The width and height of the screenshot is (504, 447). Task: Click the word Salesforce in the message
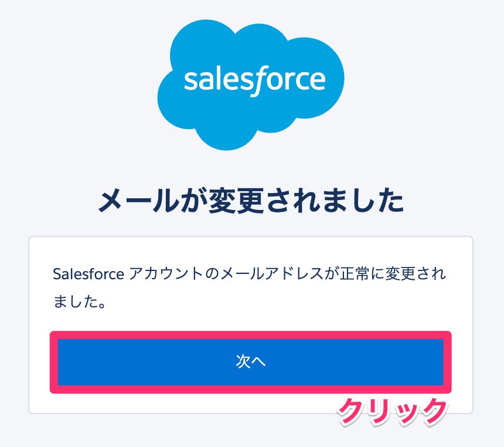point(88,274)
